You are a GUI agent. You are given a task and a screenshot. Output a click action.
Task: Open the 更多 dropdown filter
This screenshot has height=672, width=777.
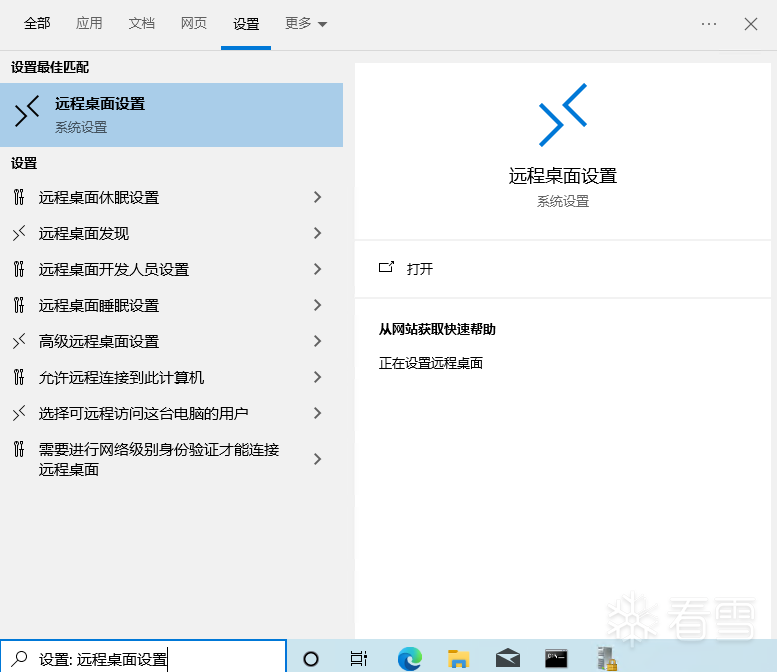(x=306, y=23)
